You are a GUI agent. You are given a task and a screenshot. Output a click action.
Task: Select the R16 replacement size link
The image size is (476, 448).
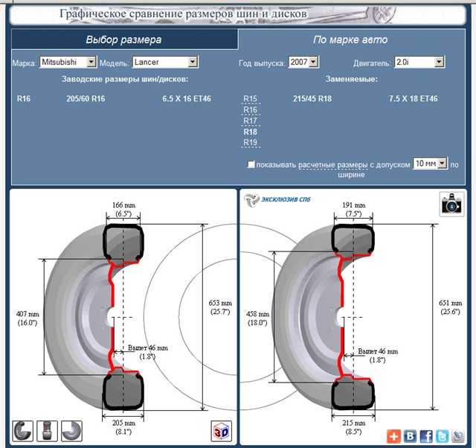click(251, 109)
